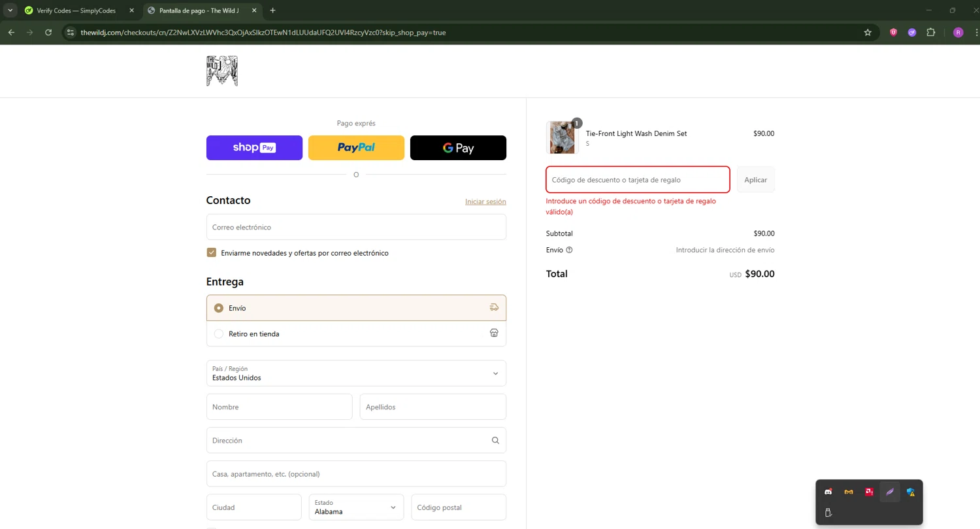Viewport: 980px width, 529px height.
Task: Click into the Dirección address field
Action: (356, 440)
